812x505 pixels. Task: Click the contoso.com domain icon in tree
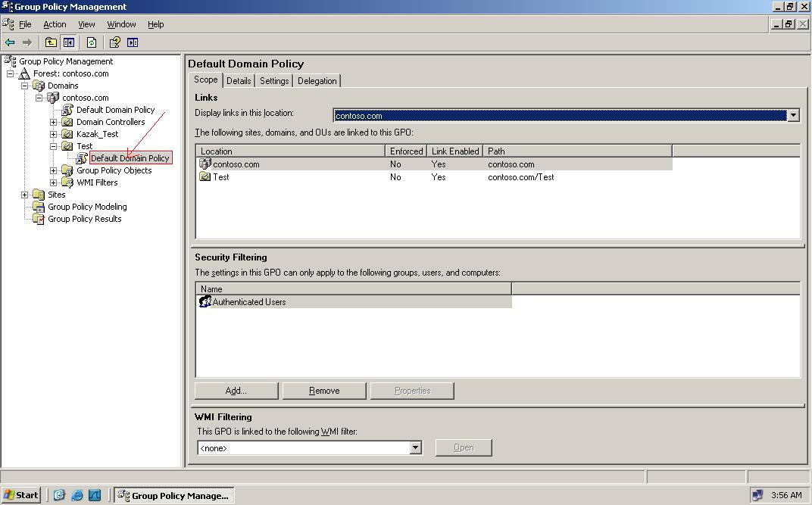click(53, 97)
